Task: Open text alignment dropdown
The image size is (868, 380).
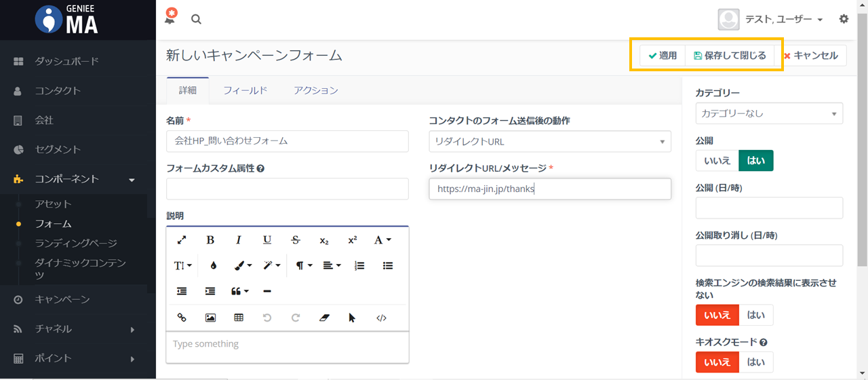Action: (332, 265)
